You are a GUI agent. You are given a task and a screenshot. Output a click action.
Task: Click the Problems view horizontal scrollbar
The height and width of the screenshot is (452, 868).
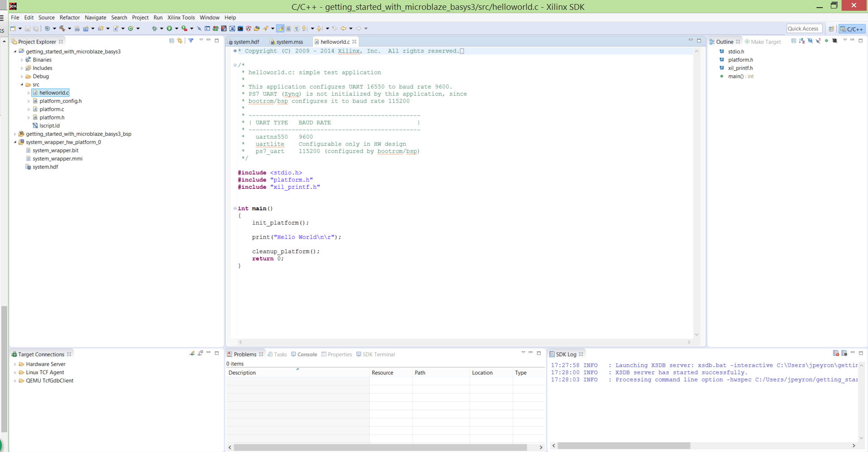pos(380,447)
